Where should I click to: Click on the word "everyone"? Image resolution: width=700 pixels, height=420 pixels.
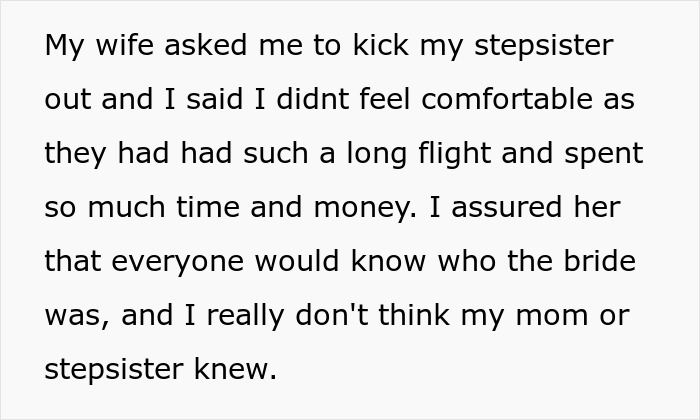pos(177,262)
